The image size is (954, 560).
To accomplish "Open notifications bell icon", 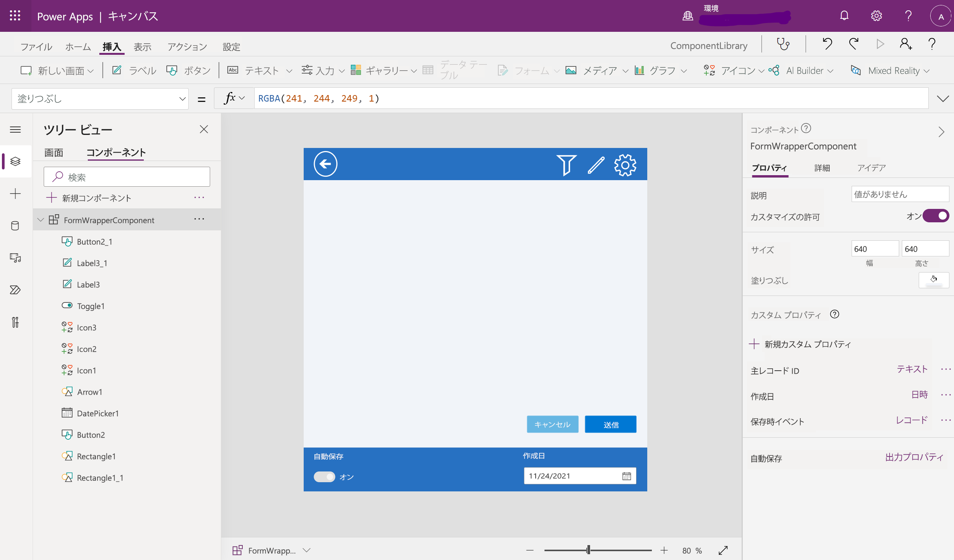I will (844, 16).
